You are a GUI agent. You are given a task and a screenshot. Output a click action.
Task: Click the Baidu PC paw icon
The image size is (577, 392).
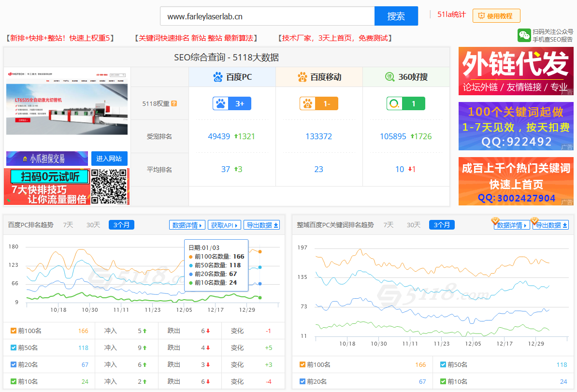[217, 77]
